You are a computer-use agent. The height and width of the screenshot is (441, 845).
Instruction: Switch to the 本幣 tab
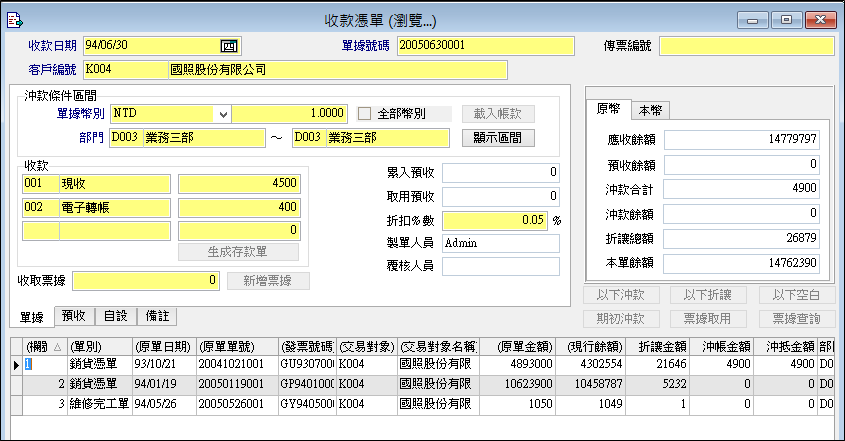pos(655,110)
